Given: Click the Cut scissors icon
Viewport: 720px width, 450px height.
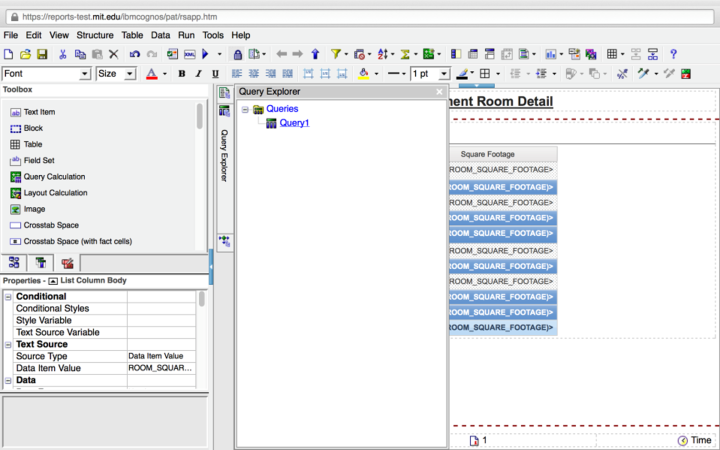Looking at the screenshot, I should [x=63, y=54].
